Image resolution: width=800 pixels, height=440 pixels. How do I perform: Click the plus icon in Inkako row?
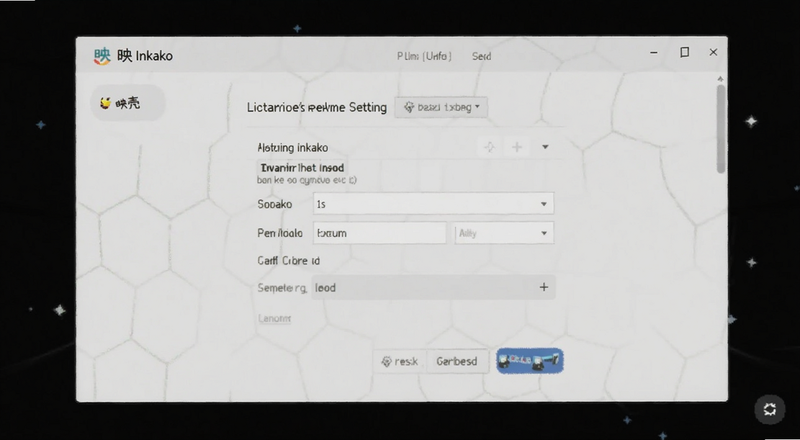pyautogui.click(x=517, y=147)
